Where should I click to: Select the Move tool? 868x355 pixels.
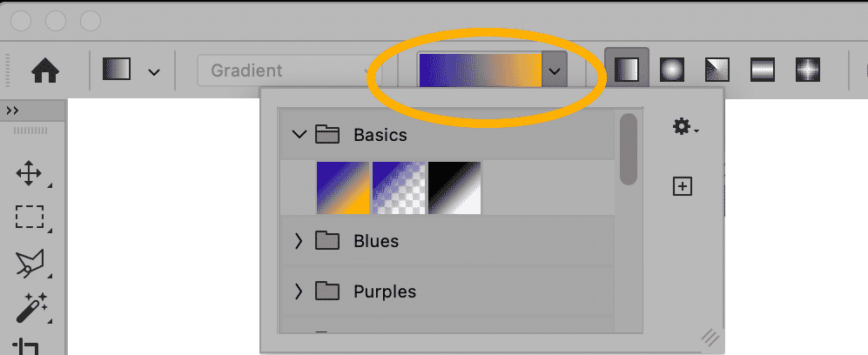pyautogui.click(x=29, y=173)
